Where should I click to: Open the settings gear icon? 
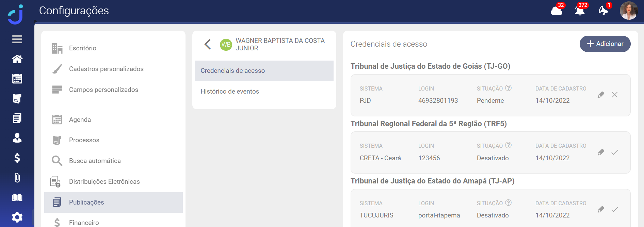click(x=17, y=217)
